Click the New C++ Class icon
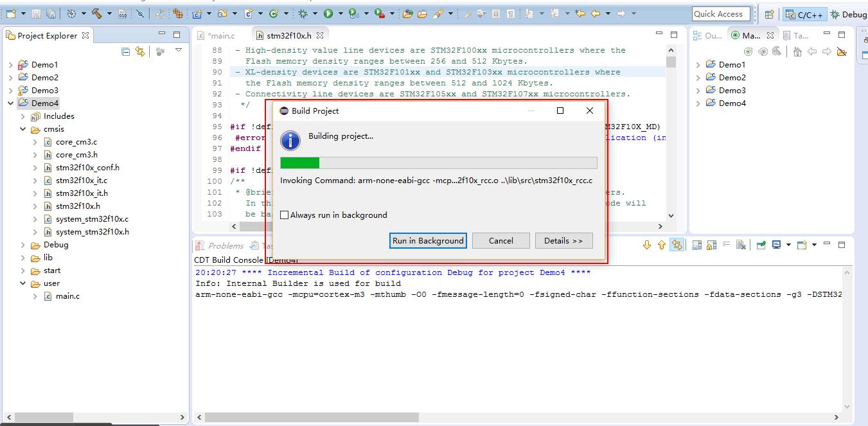This screenshot has width=868, height=426. (273, 13)
